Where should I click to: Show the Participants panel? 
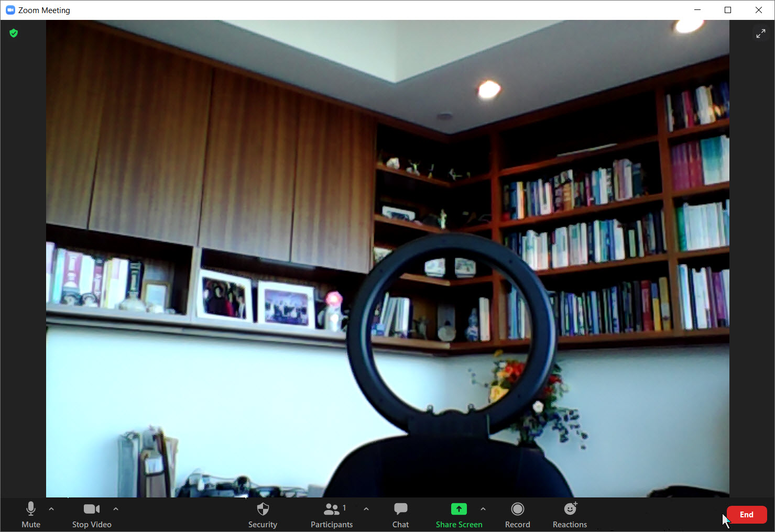click(x=331, y=515)
